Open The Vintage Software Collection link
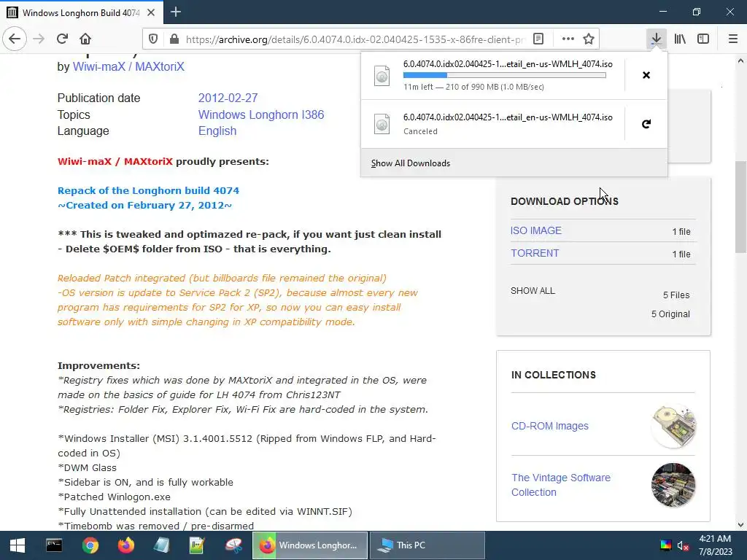Image resolution: width=747 pixels, height=560 pixels. click(x=561, y=485)
